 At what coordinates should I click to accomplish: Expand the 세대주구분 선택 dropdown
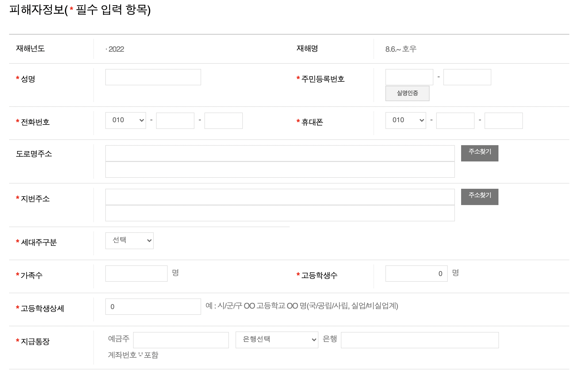click(129, 241)
